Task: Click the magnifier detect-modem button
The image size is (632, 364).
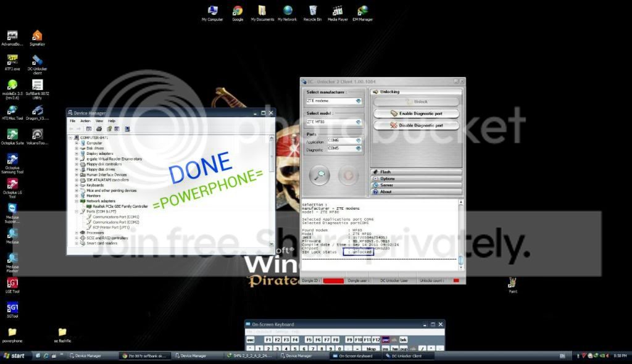Action: pyautogui.click(x=319, y=176)
